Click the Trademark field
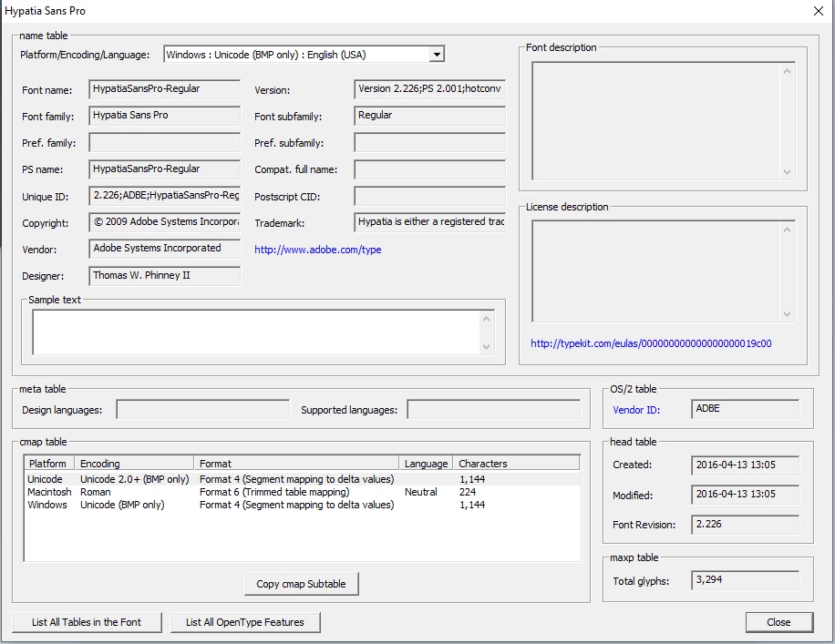This screenshot has height=644, width=835. (x=429, y=222)
